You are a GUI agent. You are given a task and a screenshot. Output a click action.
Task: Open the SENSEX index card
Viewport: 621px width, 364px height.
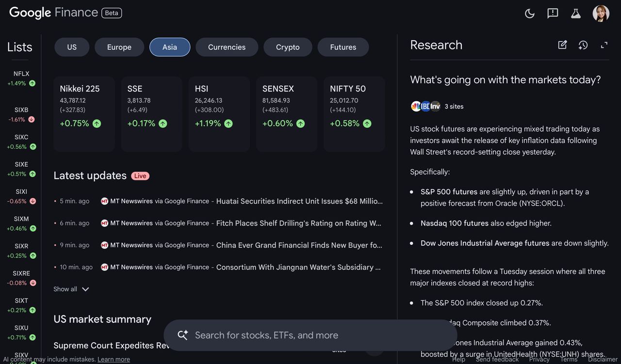tap(286, 114)
